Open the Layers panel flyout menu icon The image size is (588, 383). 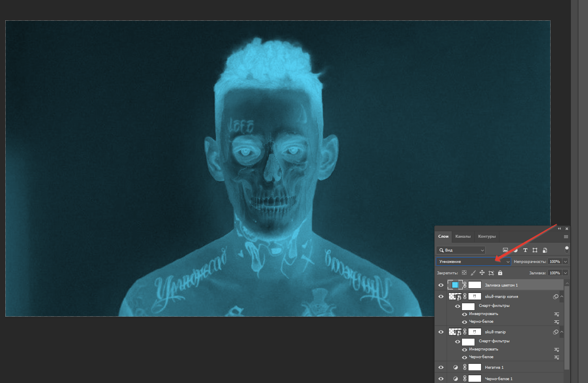point(566,236)
